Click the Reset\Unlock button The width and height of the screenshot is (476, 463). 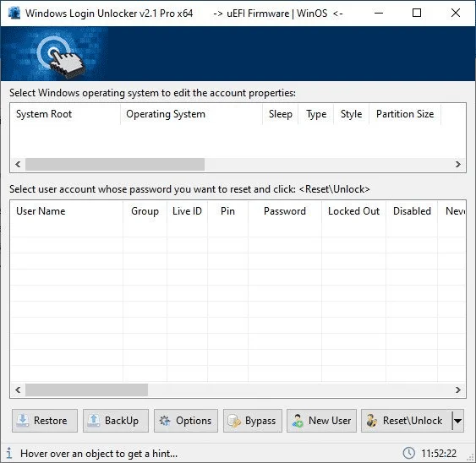click(x=406, y=421)
